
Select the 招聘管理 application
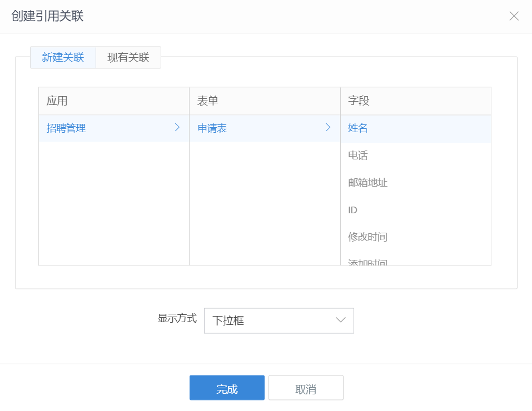click(67, 128)
